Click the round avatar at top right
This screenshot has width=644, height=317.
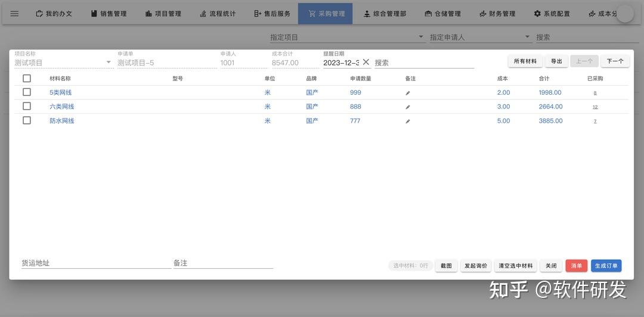point(626,14)
